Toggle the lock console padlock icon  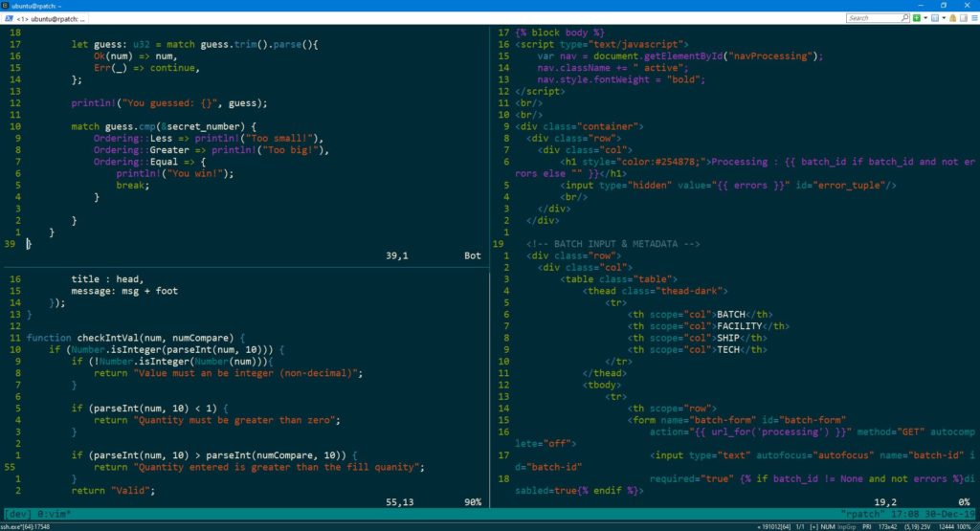point(952,17)
